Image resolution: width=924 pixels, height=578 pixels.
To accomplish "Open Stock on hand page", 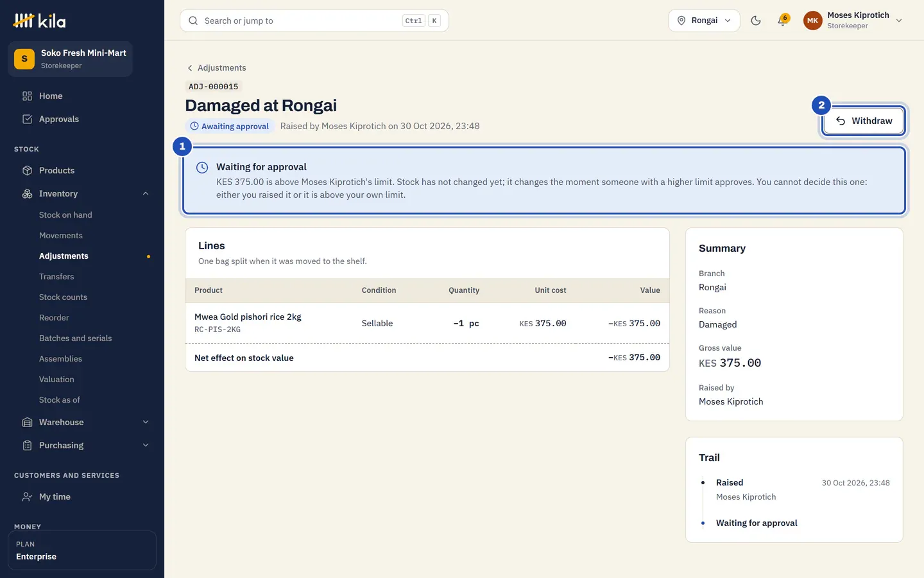I will (65, 215).
